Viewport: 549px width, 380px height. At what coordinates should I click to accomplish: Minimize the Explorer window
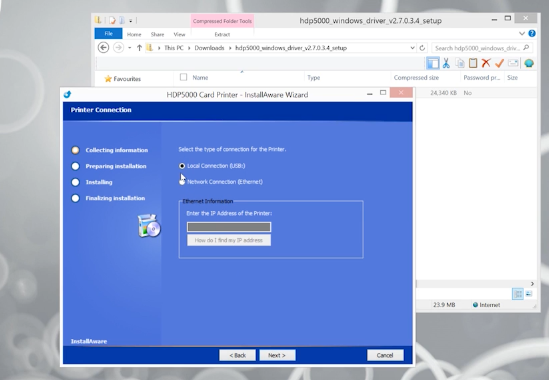[x=494, y=20]
